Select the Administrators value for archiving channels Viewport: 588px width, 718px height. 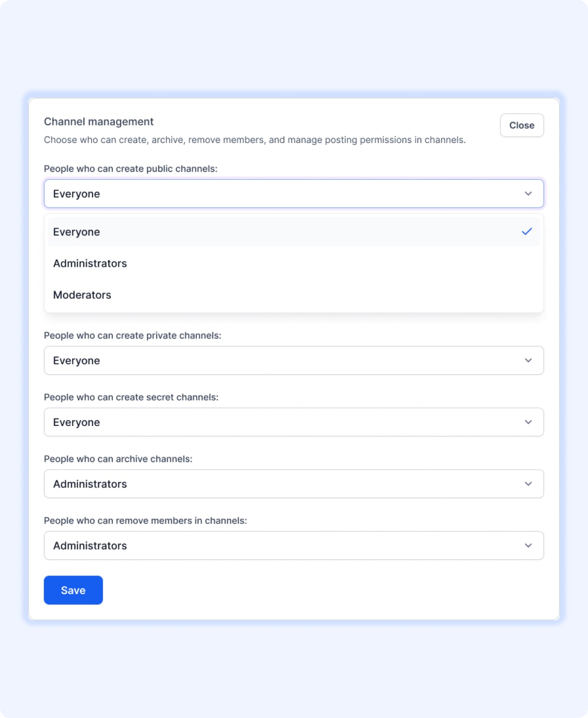294,483
